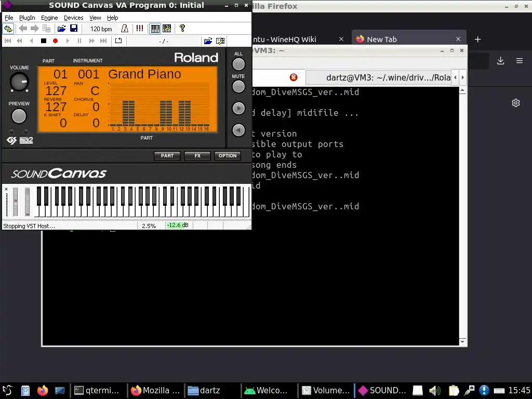
Task: Click the OPTION button
Action: click(x=228, y=156)
